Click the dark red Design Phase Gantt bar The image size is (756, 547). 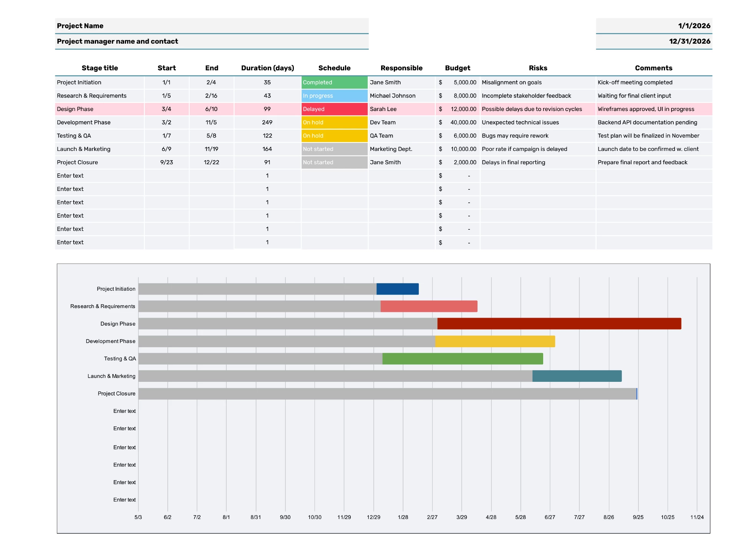point(559,323)
